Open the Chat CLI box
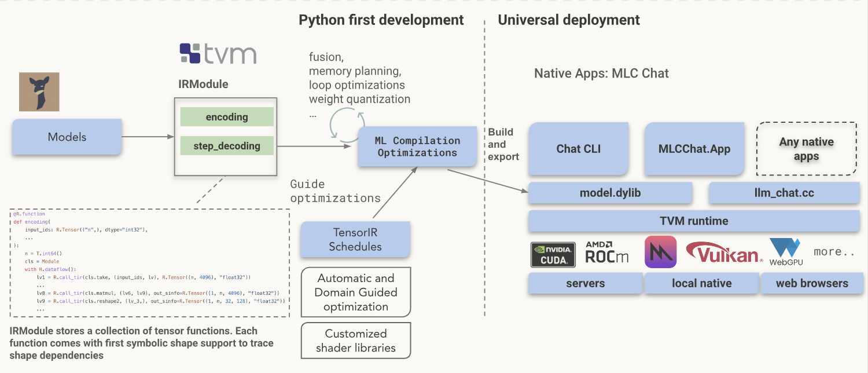Image resolution: width=868 pixels, height=373 pixels. point(578,149)
